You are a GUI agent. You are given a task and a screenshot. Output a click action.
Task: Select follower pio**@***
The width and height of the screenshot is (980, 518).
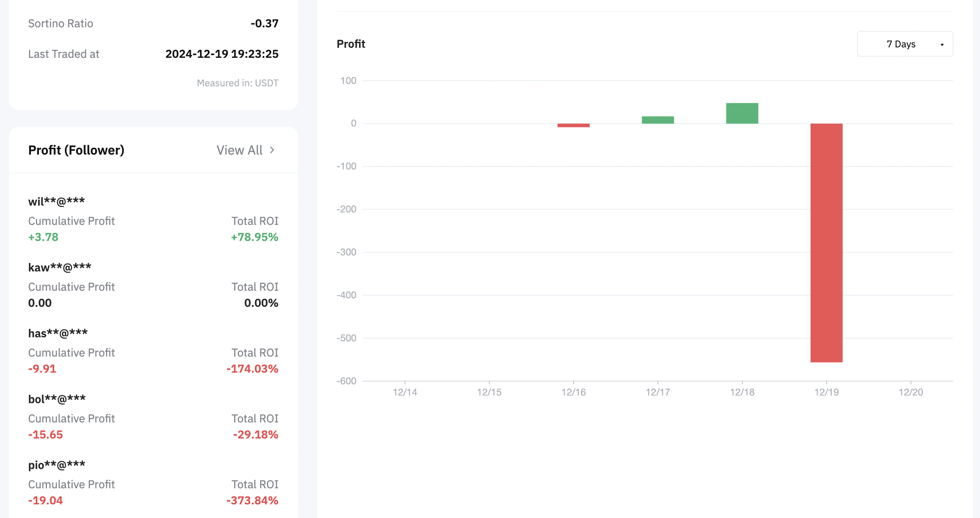click(x=57, y=465)
